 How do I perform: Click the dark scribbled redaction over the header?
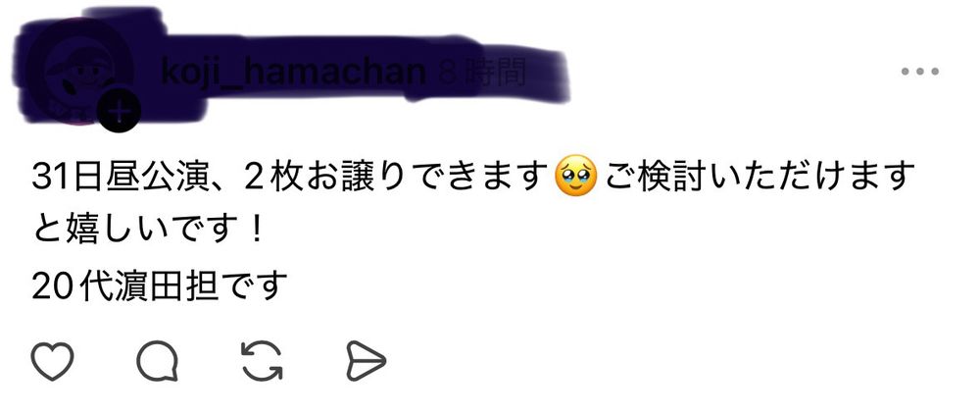pyautogui.click(x=294, y=66)
